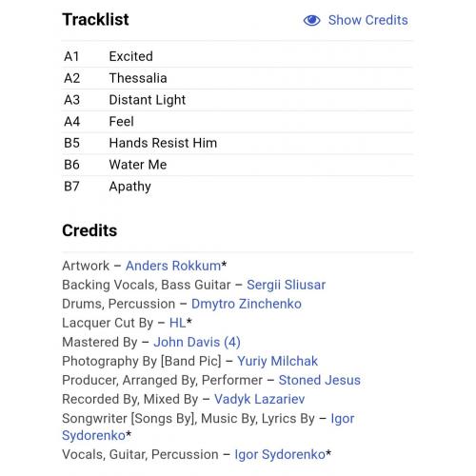476x476 pixels.
Task: Open the HL lacquer cut credit link
Action: coord(178,323)
